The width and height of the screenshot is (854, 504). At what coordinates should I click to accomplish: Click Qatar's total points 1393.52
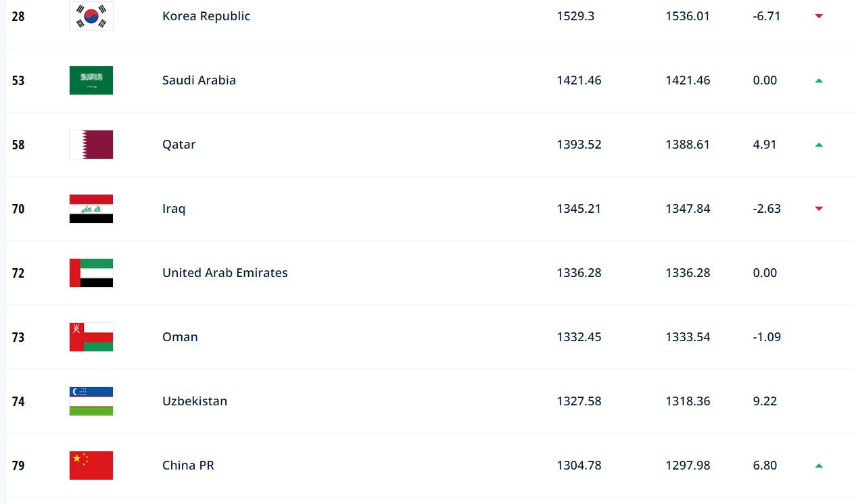(x=579, y=145)
